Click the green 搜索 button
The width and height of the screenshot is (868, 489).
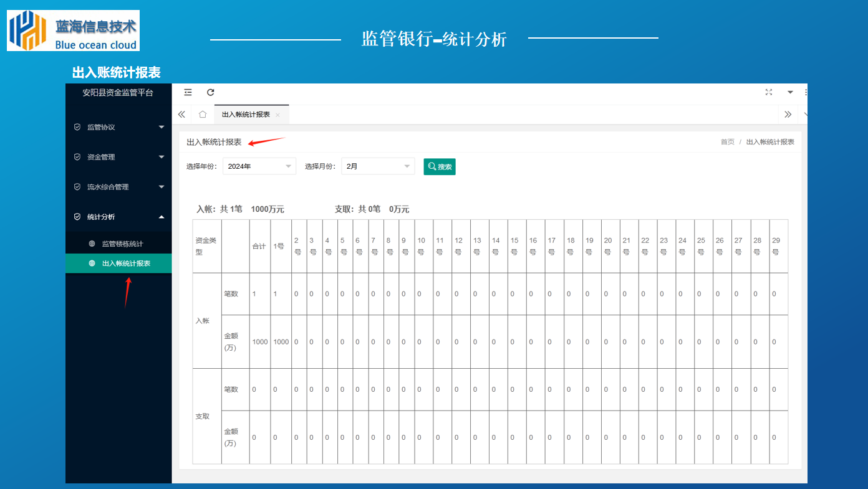pos(440,167)
